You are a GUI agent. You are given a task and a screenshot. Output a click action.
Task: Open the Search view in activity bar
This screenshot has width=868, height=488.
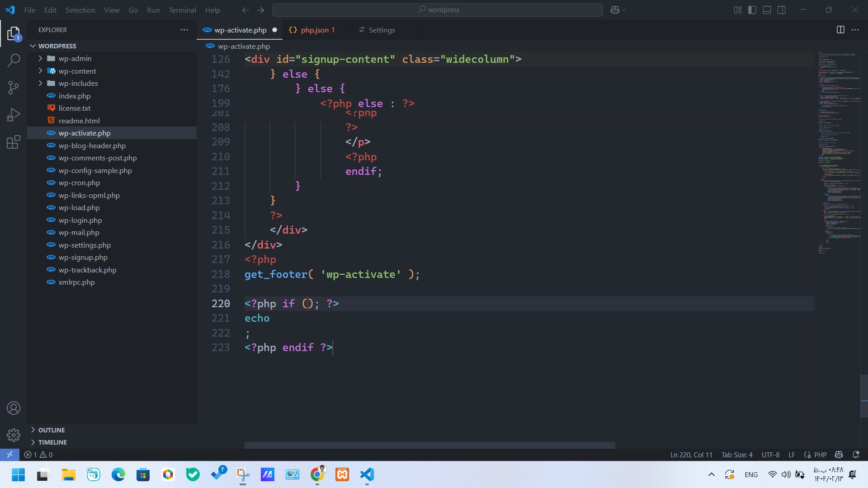[x=14, y=60]
